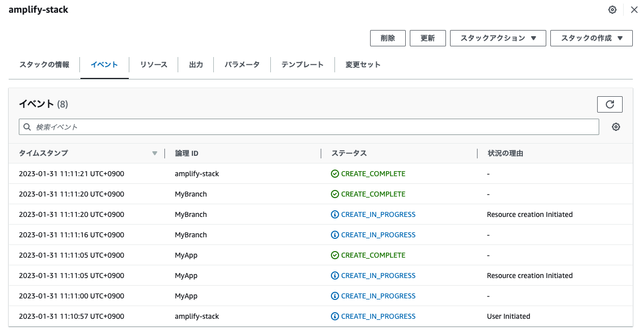
Task: Click the amplify-stack CREATE_IN_PROGRESS status
Action: pyautogui.click(x=378, y=316)
